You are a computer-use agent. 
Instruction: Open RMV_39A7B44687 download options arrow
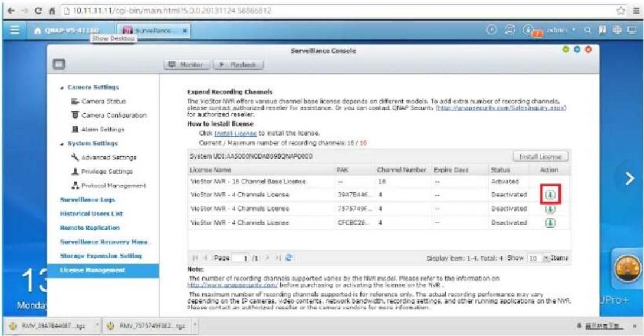97,326
